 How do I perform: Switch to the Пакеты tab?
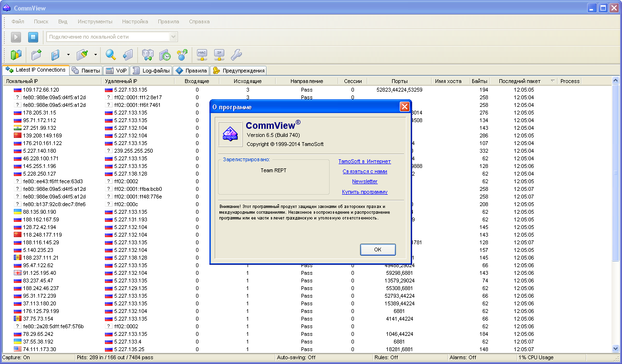(86, 71)
